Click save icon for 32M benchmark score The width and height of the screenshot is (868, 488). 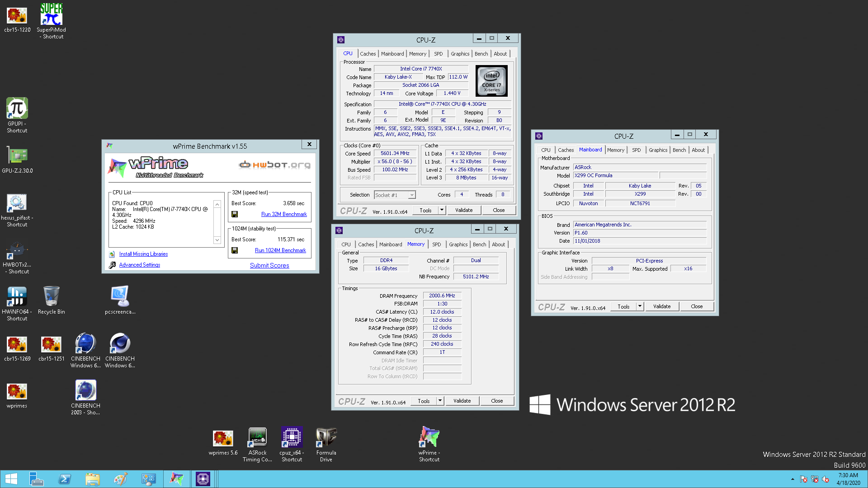click(x=235, y=214)
